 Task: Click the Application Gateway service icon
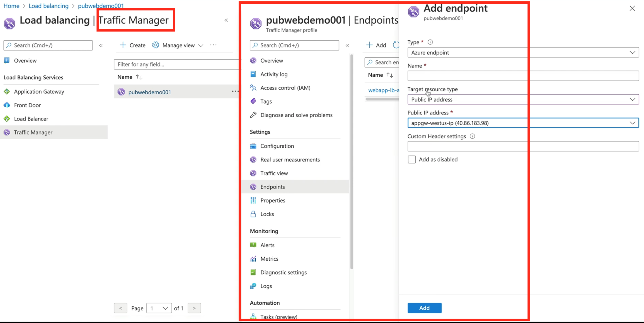pos(7,92)
